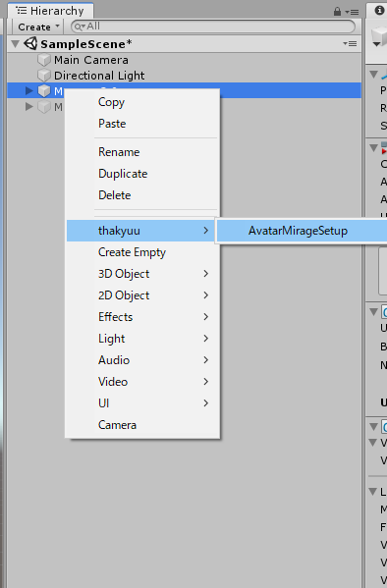This screenshot has width=387, height=588.
Task: Open the Audio submenu
Action: (x=142, y=360)
